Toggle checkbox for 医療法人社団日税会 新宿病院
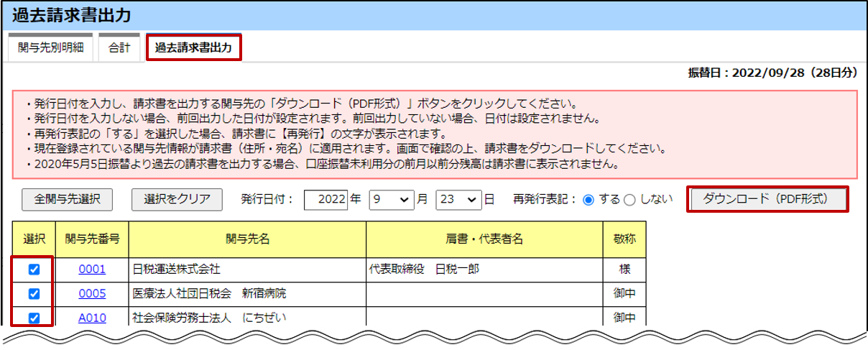868x350 pixels. point(34,294)
